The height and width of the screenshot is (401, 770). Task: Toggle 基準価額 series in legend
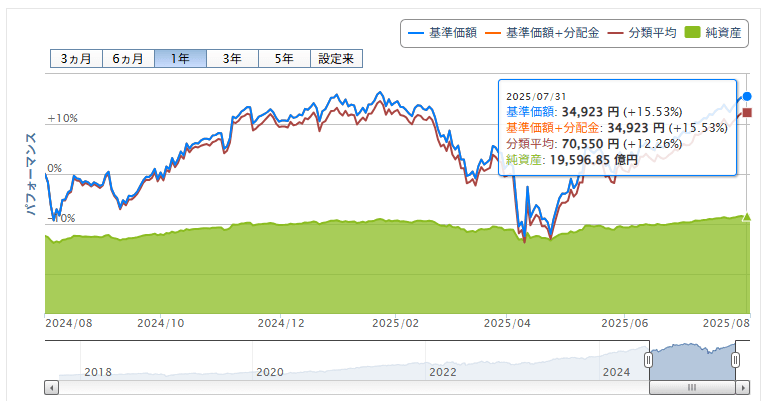click(442, 33)
